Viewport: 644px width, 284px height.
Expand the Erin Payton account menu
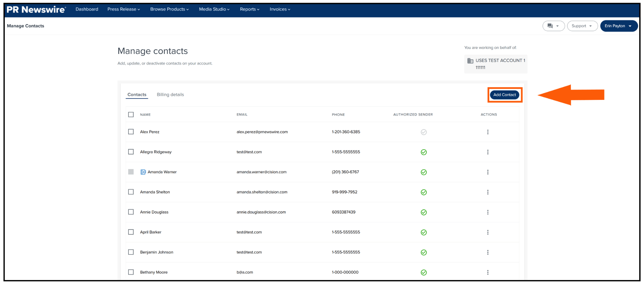point(618,26)
